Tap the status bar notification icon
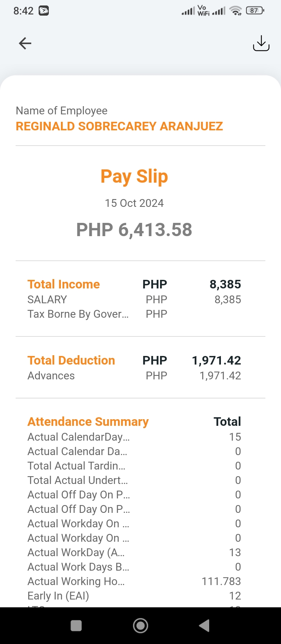 click(x=44, y=11)
